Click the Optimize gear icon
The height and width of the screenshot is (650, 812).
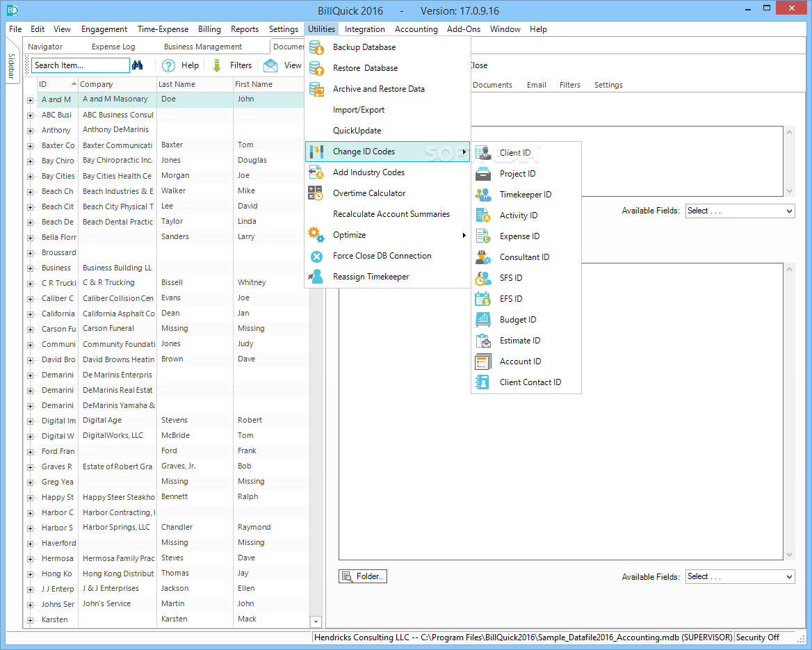[316, 234]
